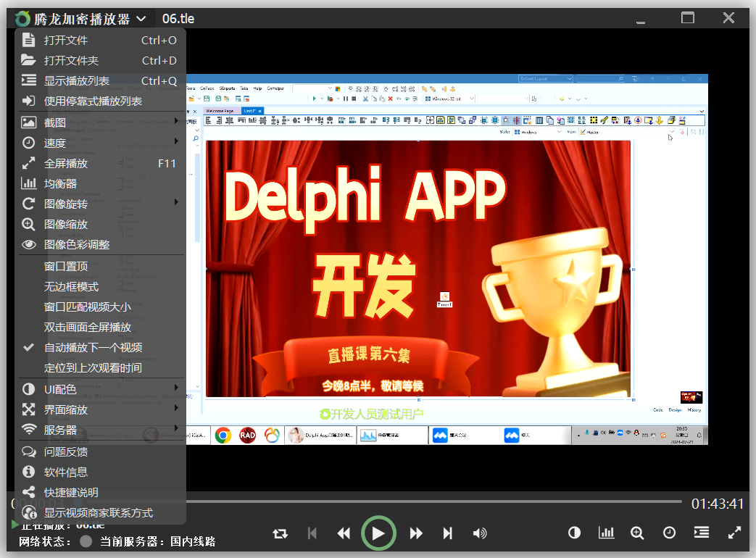Expand the 图像旋转 rotation submenu
Screen dimensions: 756x558
100,204
